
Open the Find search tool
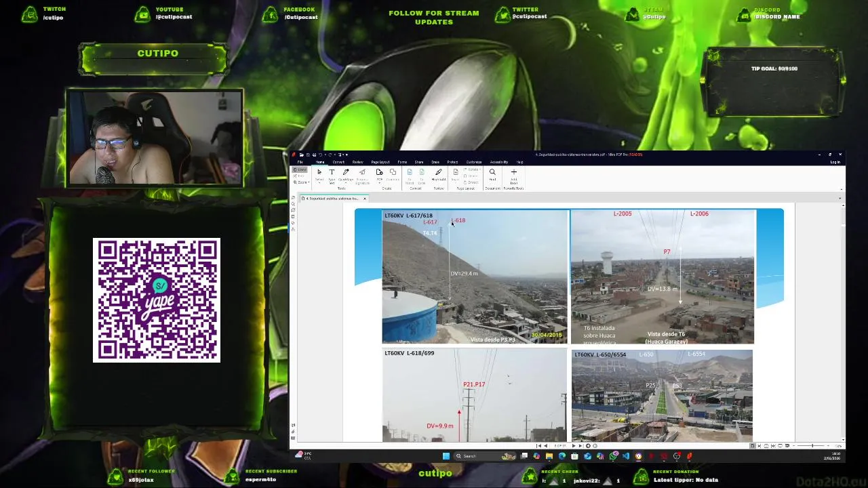(492, 174)
